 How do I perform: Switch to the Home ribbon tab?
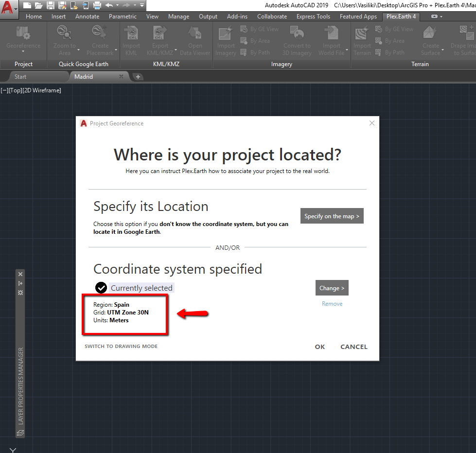(x=34, y=17)
